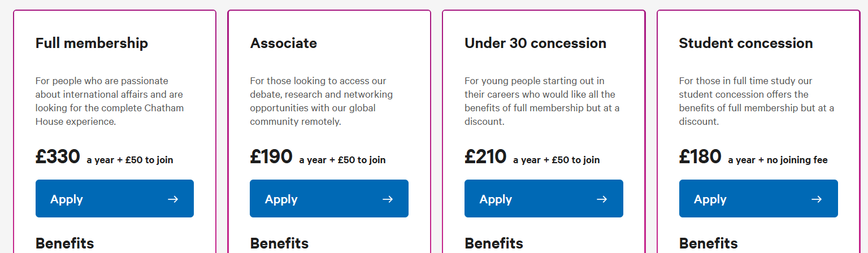Apply for the Under 30 concession
Viewport: 868px width, 253px height.
pyautogui.click(x=543, y=199)
